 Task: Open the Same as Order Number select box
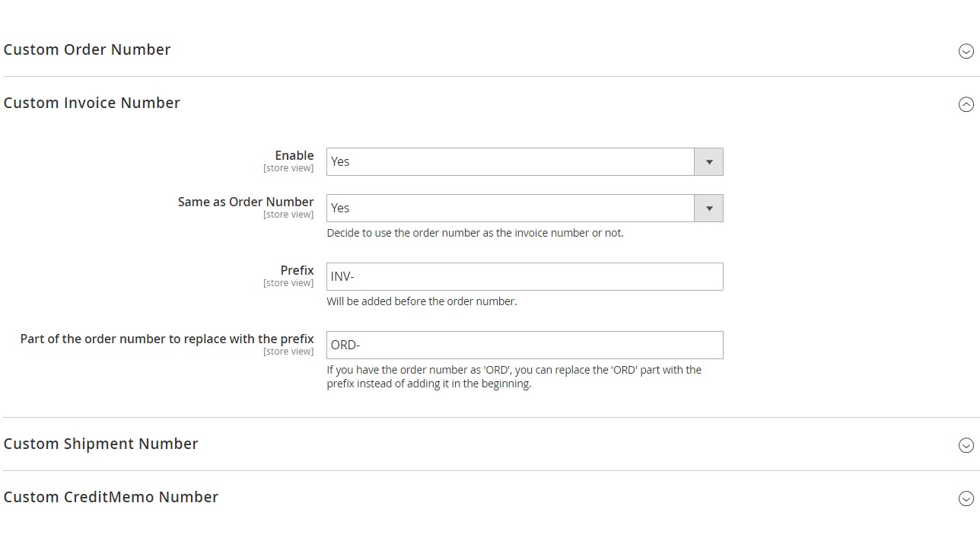(x=510, y=209)
